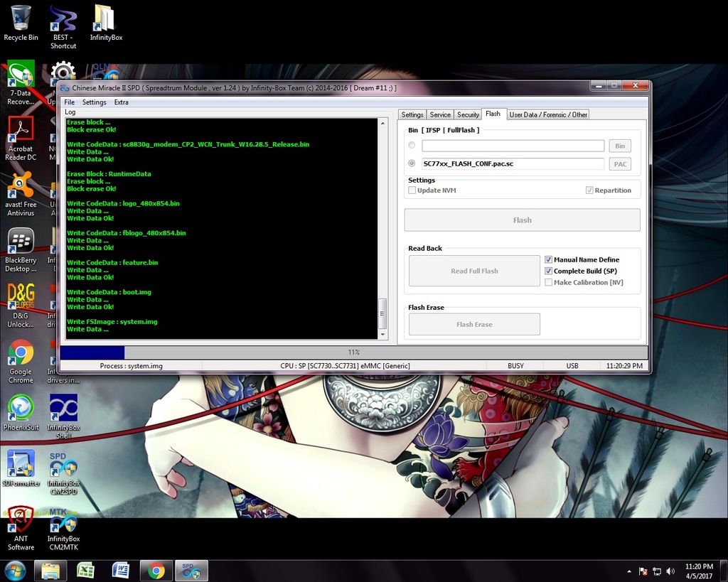Toggle Manual Name Define checkbox
Image resolution: width=728 pixels, height=582 pixels.
pos(548,259)
